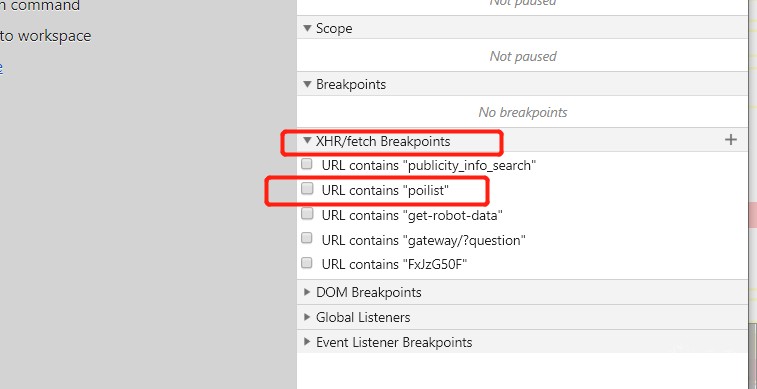Image resolution: width=757 pixels, height=389 pixels.
Task: Click the blue link at left edge
Action: pyautogui.click(x=1, y=67)
